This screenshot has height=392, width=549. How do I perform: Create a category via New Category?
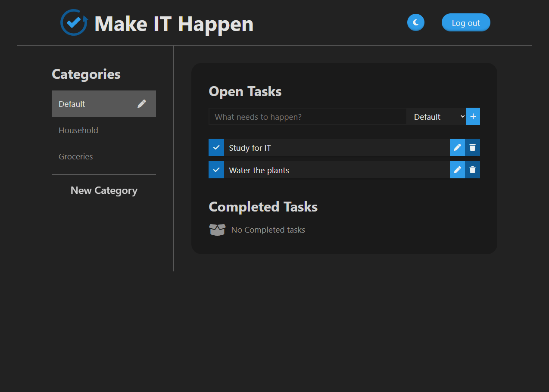[x=103, y=190]
